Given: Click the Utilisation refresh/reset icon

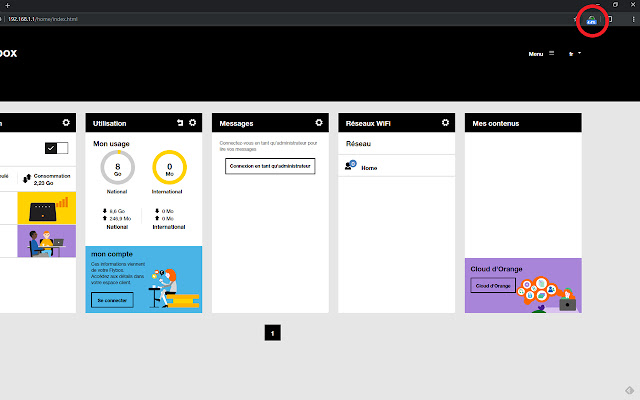Looking at the screenshot, I should (180, 122).
